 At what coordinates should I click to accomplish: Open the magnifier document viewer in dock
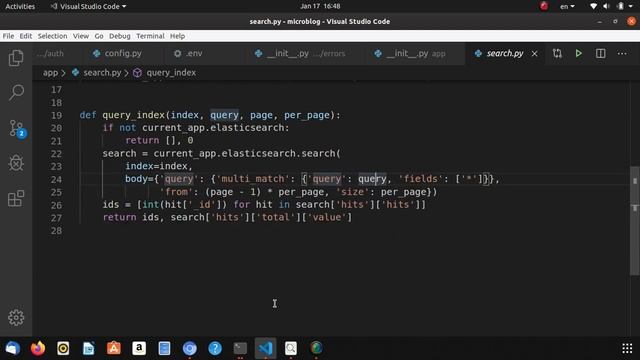tap(291, 348)
